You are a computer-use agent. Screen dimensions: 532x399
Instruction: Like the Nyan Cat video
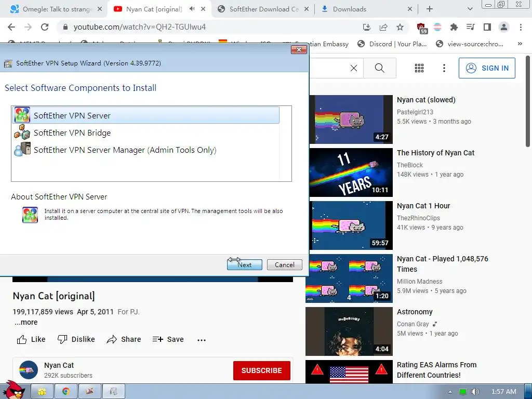click(31, 339)
